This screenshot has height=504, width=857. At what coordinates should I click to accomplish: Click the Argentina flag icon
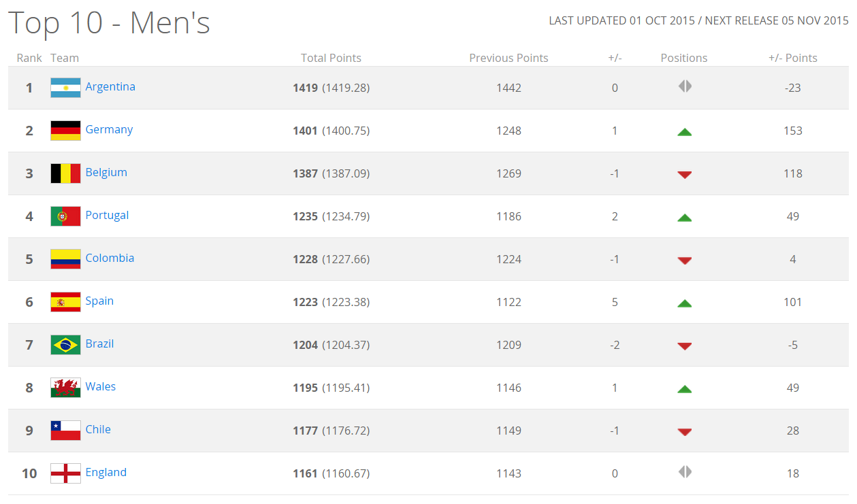65,88
